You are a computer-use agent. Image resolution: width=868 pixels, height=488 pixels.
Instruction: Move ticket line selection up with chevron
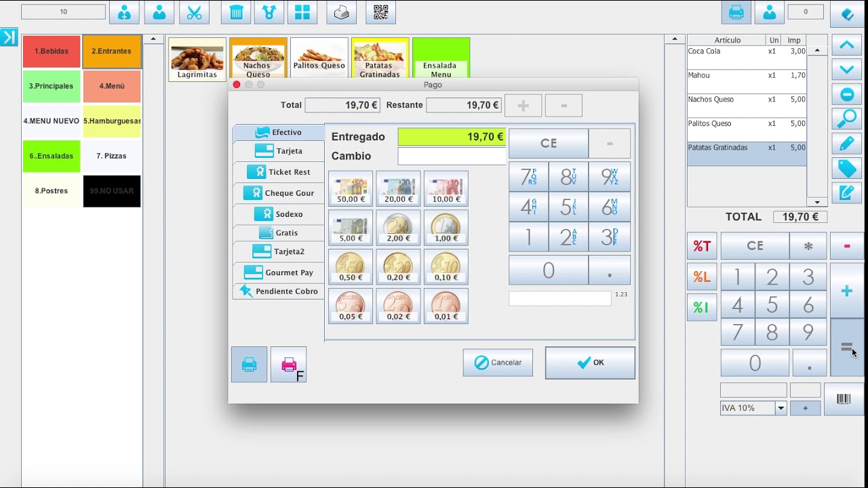pos(847,45)
